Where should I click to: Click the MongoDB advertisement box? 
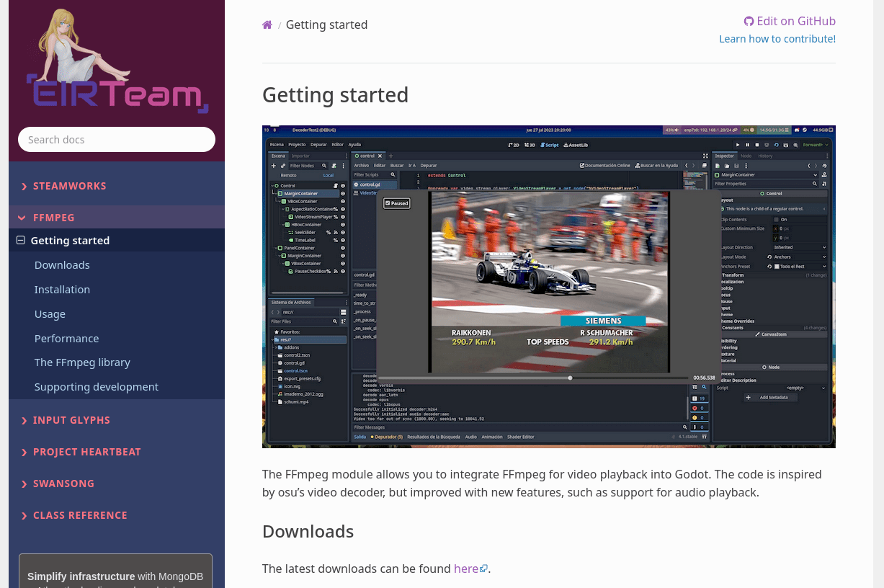pos(115,571)
